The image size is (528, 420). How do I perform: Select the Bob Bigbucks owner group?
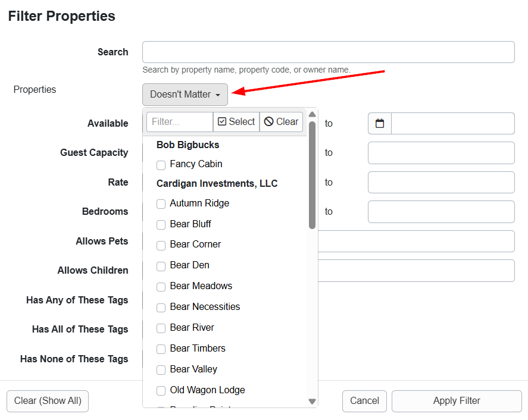[188, 145]
